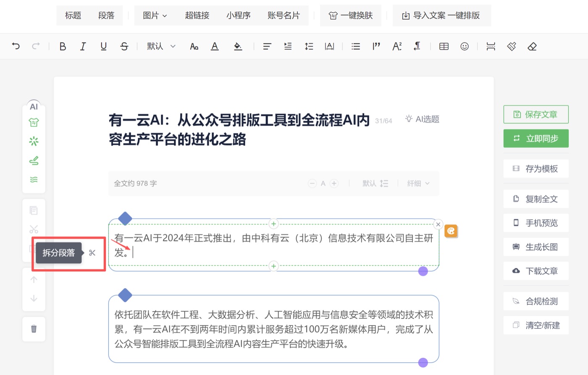Expand the 图片 dropdown
588x375 pixels.
point(155,16)
